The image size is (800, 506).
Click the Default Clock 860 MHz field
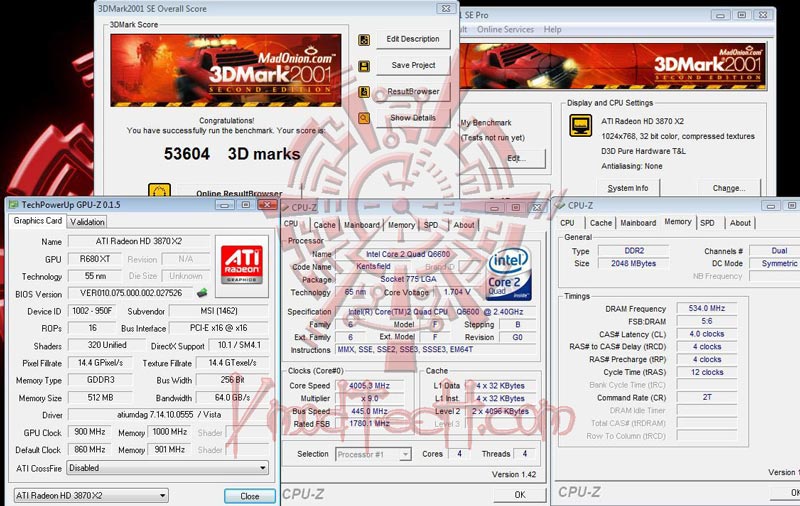point(90,449)
